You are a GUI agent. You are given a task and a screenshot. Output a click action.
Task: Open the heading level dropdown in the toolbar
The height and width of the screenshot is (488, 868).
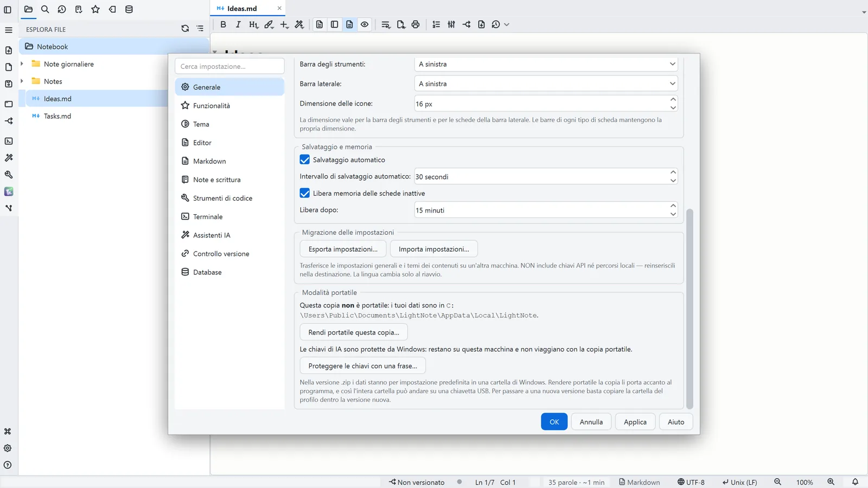253,24
